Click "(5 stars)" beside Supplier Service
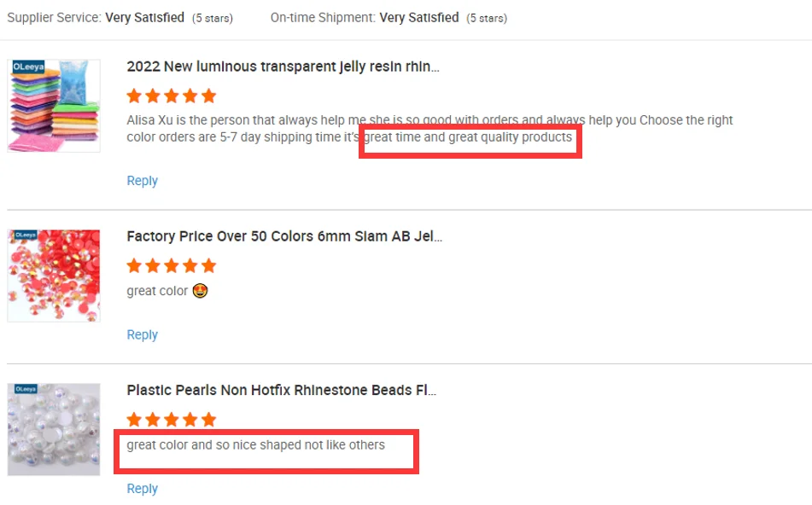The width and height of the screenshot is (812, 505). click(x=212, y=18)
